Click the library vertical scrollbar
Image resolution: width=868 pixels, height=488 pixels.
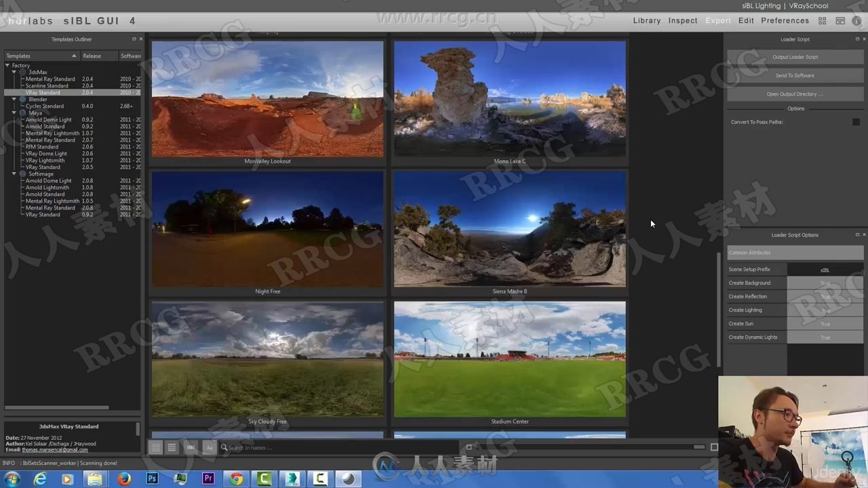coord(719,308)
